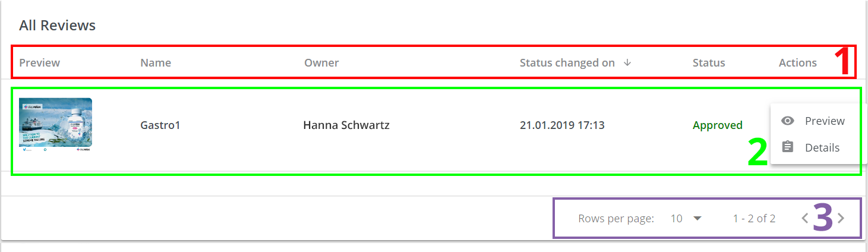The image size is (868, 252).
Task: Click the clipboard icon beside Details
Action: click(788, 147)
